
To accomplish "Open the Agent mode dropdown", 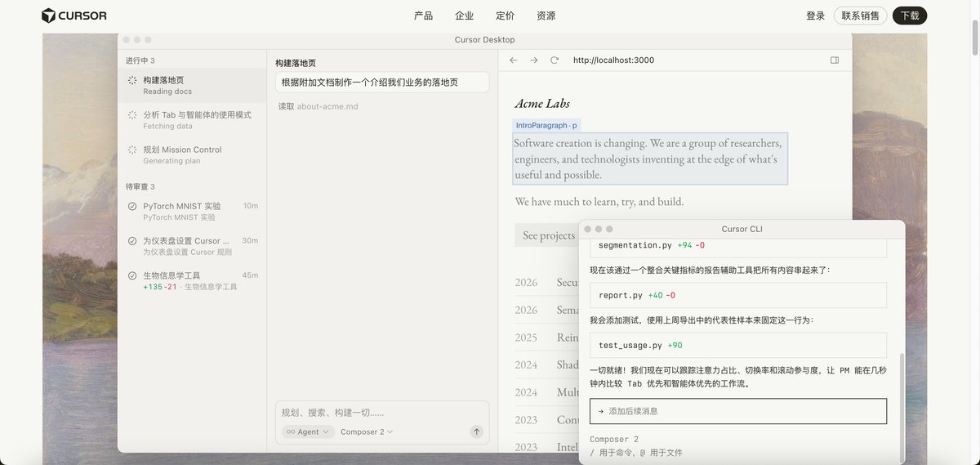I will [308, 431].
